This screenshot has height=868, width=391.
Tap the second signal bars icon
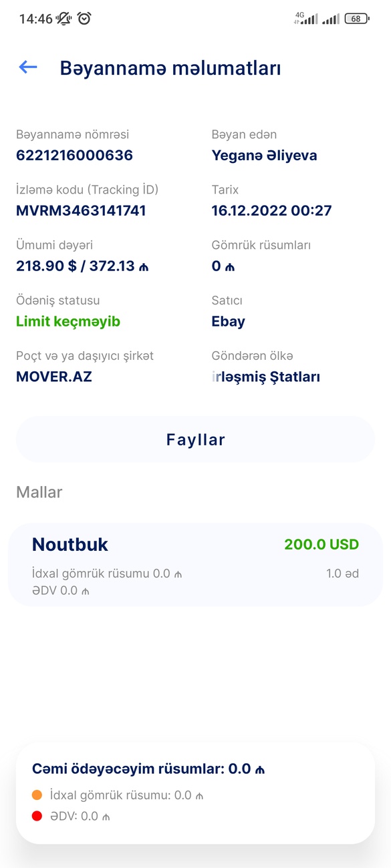pos(330,19)
